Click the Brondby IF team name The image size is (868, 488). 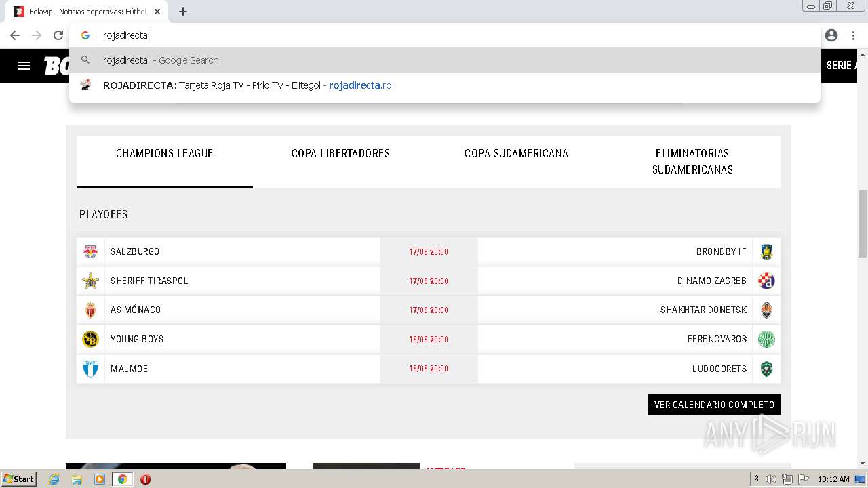(722, 251)
